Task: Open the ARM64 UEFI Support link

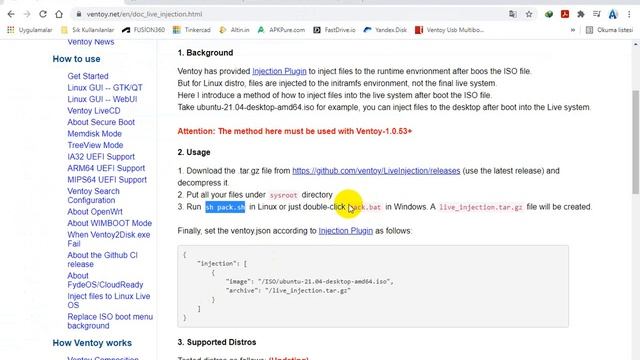Action: coord(106,168)
